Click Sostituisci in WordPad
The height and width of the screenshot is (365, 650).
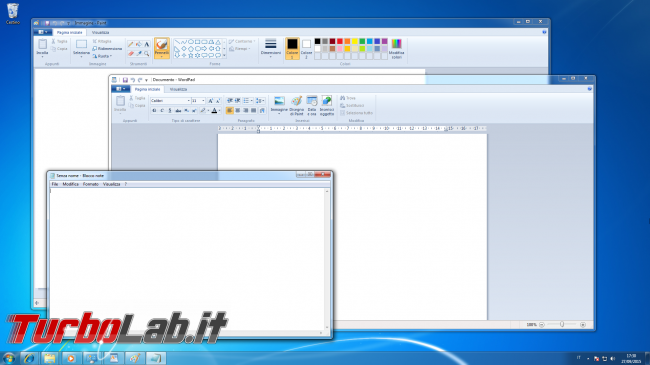point(352,106)
